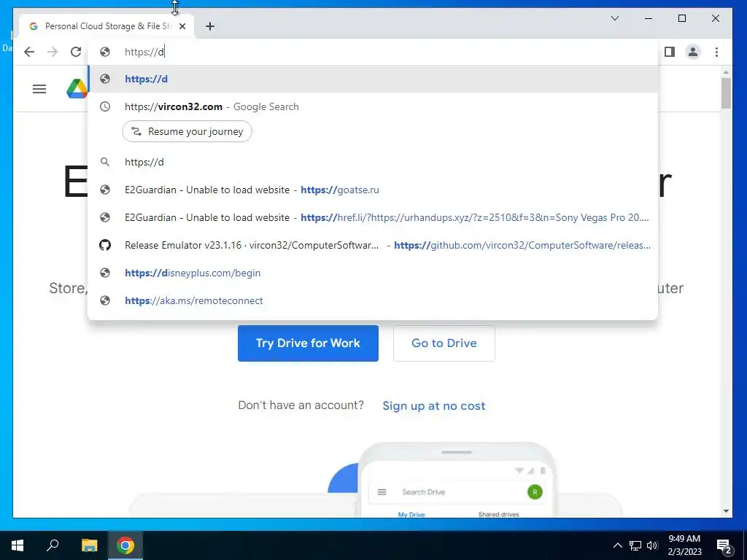Maximize the Chrome window
Image resolution: width=747 pixels, height=560 pixels.
pyautogui.click(x=682, y=18)
